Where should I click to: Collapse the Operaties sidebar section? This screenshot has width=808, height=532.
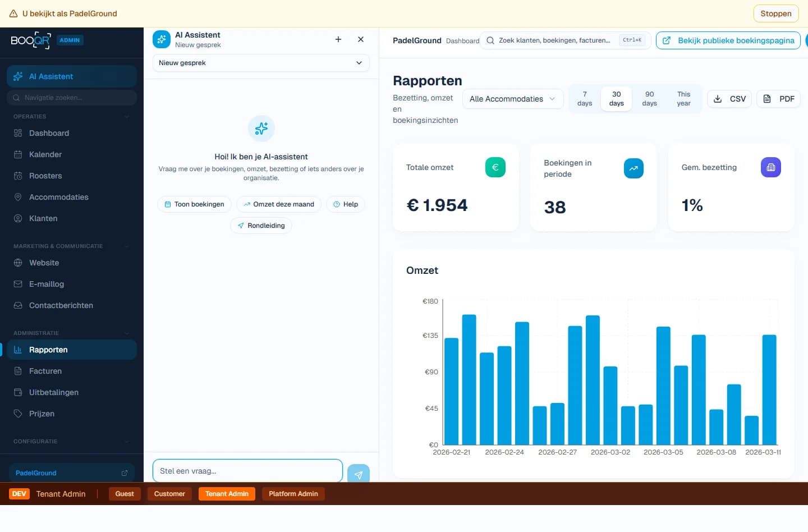pyautogui.click(x=127, y=117)
